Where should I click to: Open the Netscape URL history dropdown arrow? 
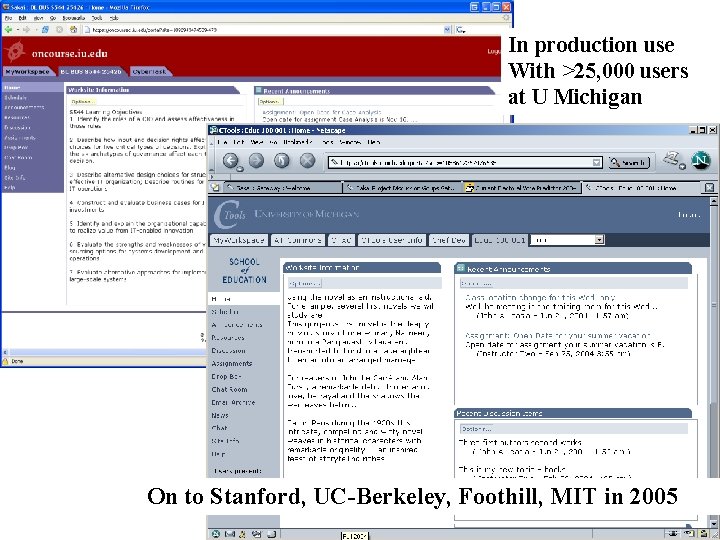point(596,162)
